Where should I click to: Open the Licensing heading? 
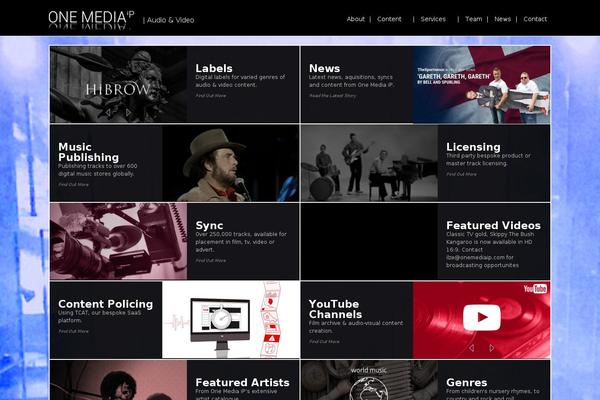(x=473, y=147)
